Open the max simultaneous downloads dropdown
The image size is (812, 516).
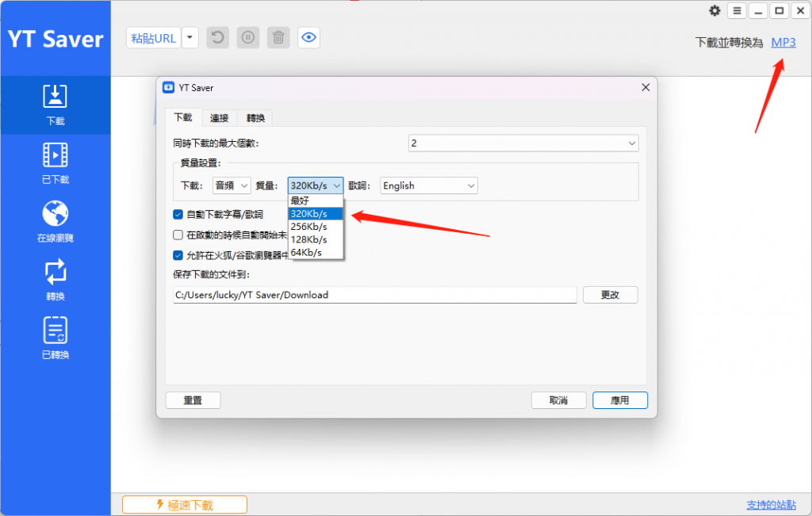523,143
